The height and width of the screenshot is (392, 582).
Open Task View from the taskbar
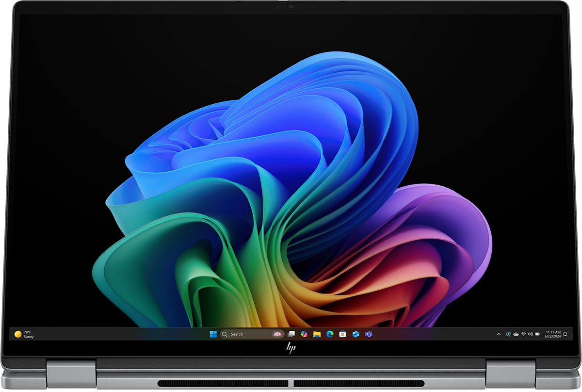click(x=291, y=334)
